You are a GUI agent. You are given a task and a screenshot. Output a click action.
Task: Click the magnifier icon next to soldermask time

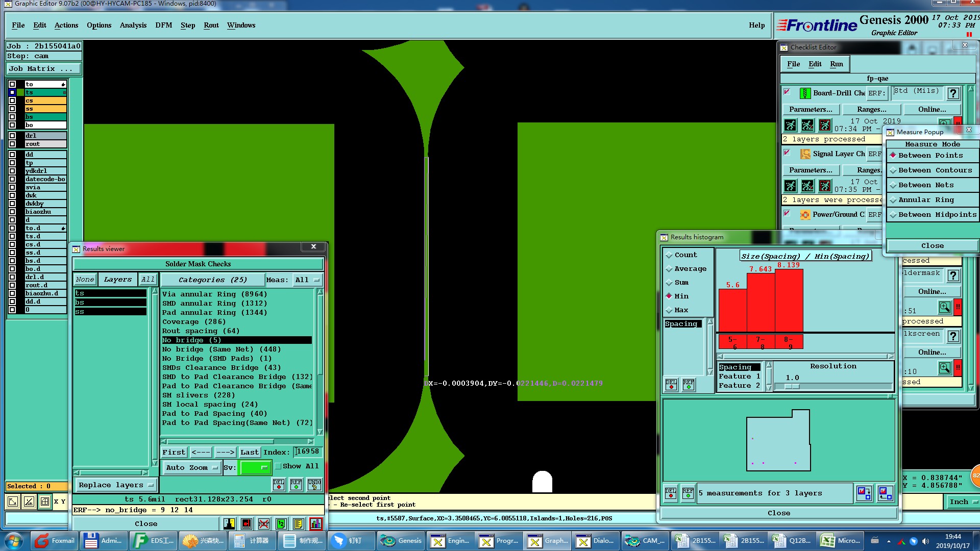944,307
